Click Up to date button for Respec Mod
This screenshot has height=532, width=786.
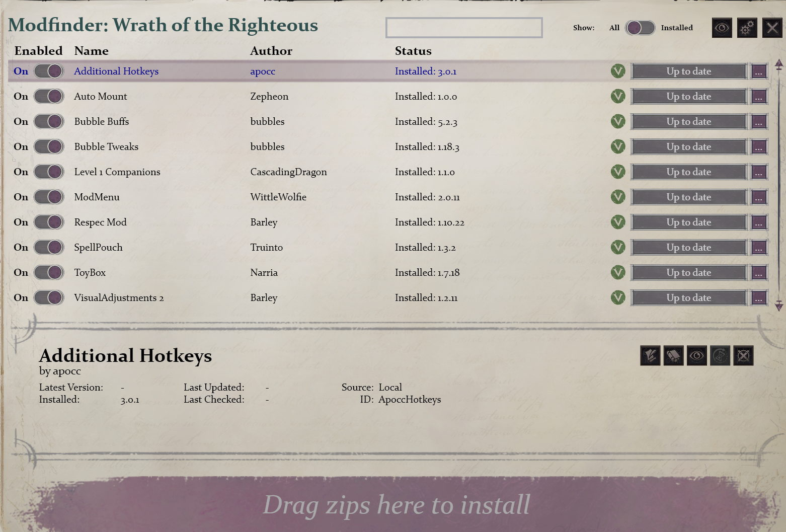pos(689,222)
